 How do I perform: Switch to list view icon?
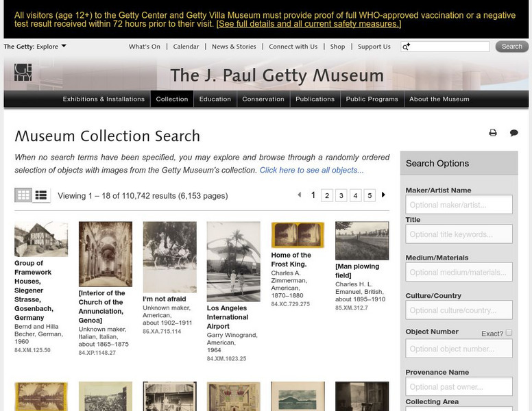tap(41, 195)
